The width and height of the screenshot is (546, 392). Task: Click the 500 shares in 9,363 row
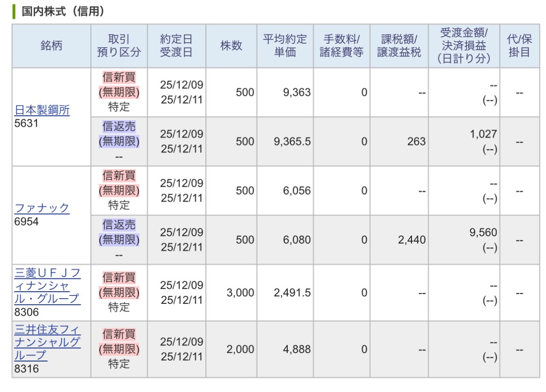(245, 92)
